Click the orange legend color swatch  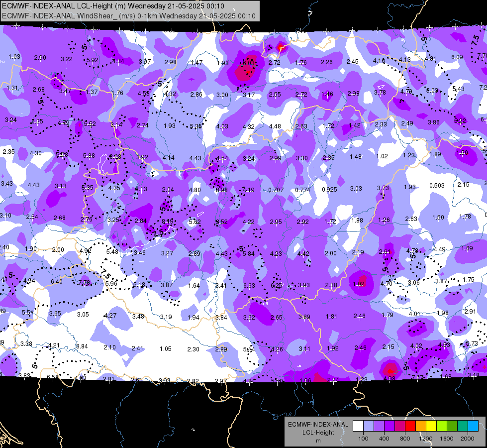point(421,426)
